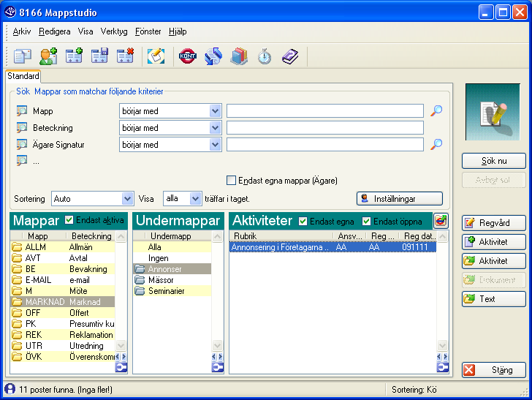Click the notepad pencil image at top right
This screenshot has width=532, height=400.
[493, 112]
